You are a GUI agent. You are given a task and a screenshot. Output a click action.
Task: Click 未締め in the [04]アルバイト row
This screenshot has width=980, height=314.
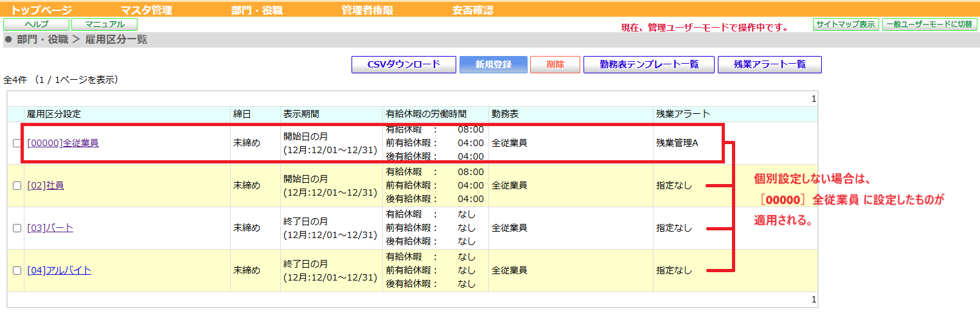247,270
